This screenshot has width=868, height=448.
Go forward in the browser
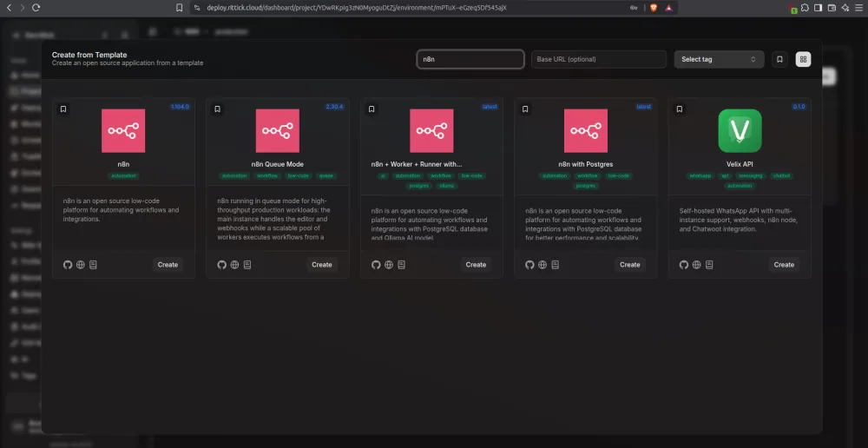click(x=23, y=8)
